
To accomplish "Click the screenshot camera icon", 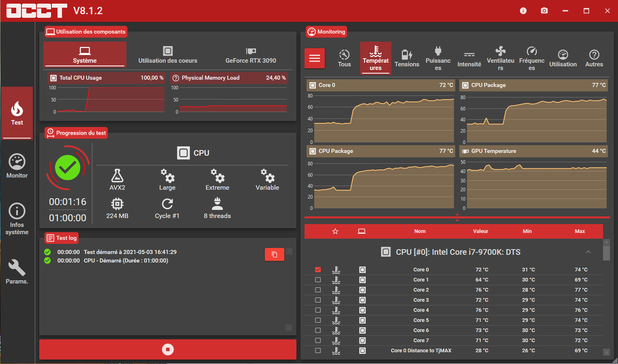I will pos(544,11).
